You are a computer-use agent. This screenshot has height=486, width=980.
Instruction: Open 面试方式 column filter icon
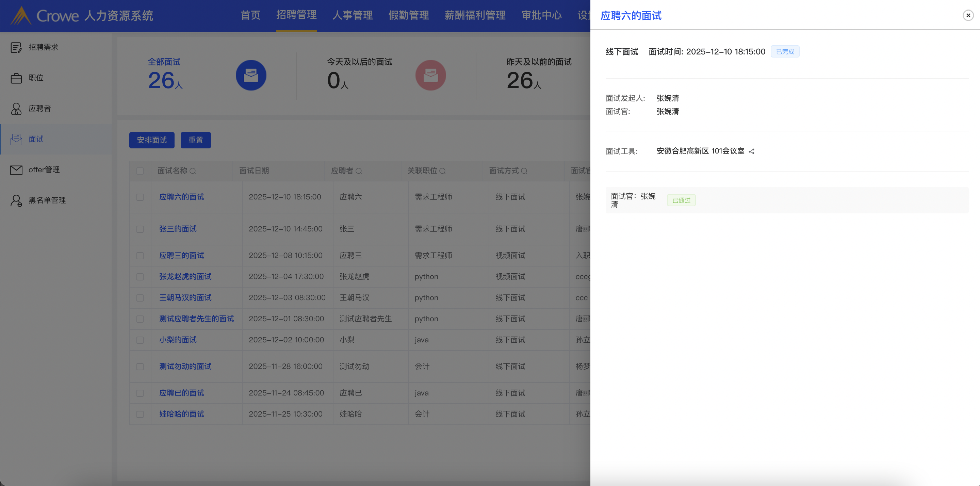click(524, 171)
